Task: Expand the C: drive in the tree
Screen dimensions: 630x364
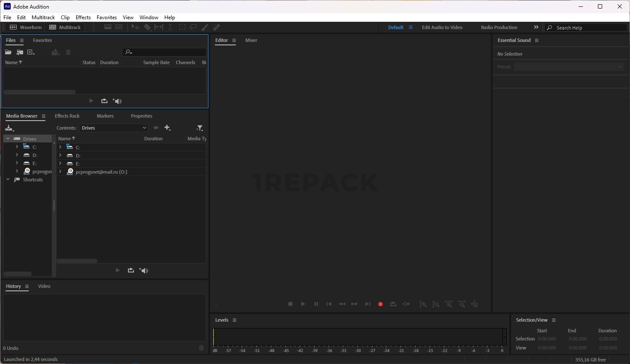Action: click(x=17, y=147)
